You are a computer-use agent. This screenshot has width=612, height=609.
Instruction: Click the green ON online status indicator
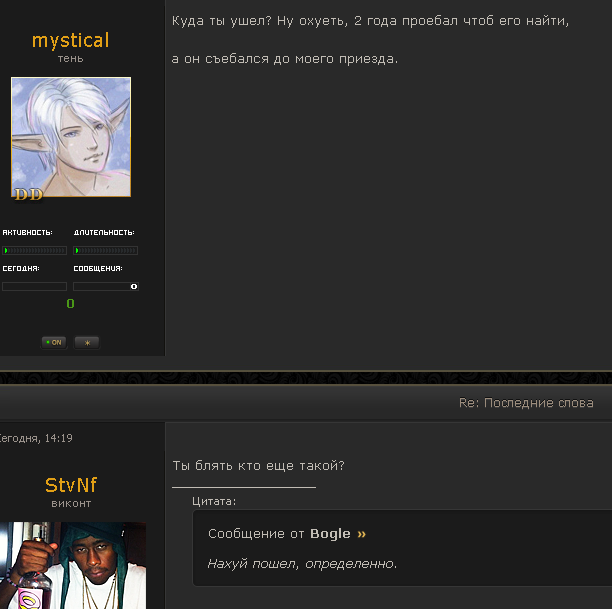click(x=54, y=343)
